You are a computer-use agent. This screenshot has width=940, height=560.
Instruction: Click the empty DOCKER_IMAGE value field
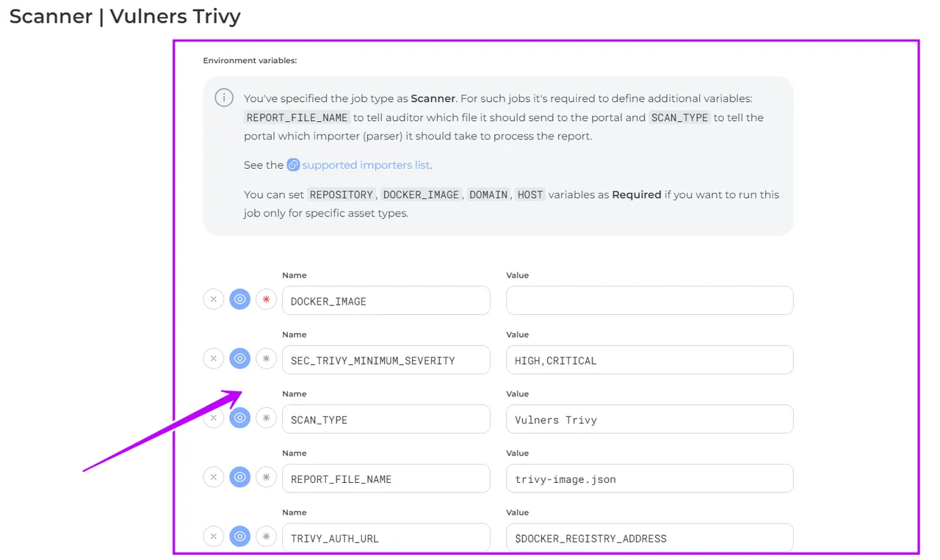click(649, 300)
